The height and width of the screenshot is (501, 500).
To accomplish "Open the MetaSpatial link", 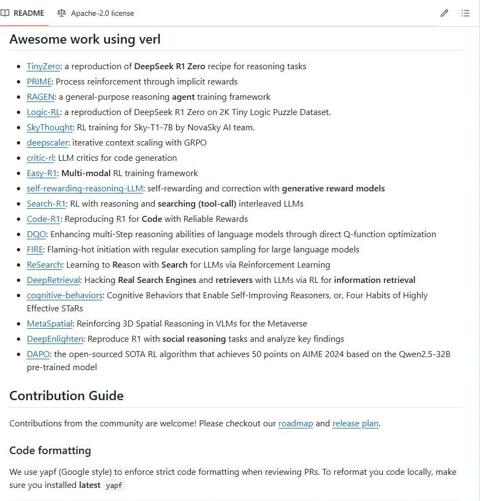I will (x=49, y=324).
